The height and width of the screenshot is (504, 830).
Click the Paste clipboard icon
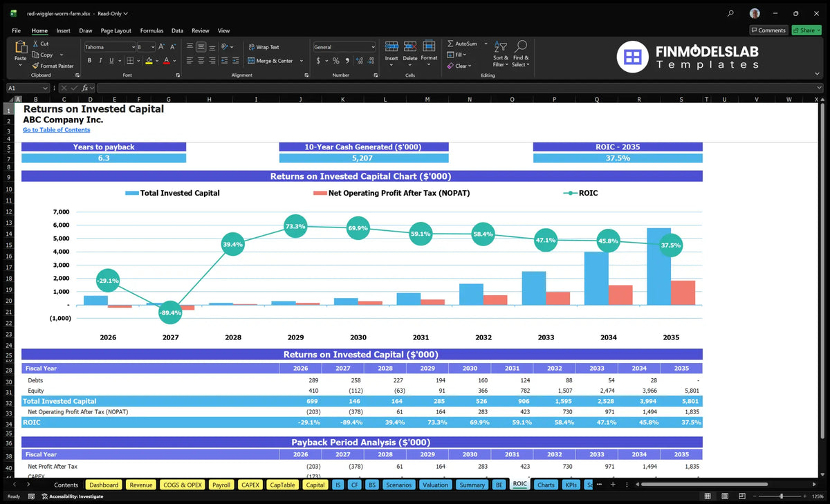[x=20, y=48]
